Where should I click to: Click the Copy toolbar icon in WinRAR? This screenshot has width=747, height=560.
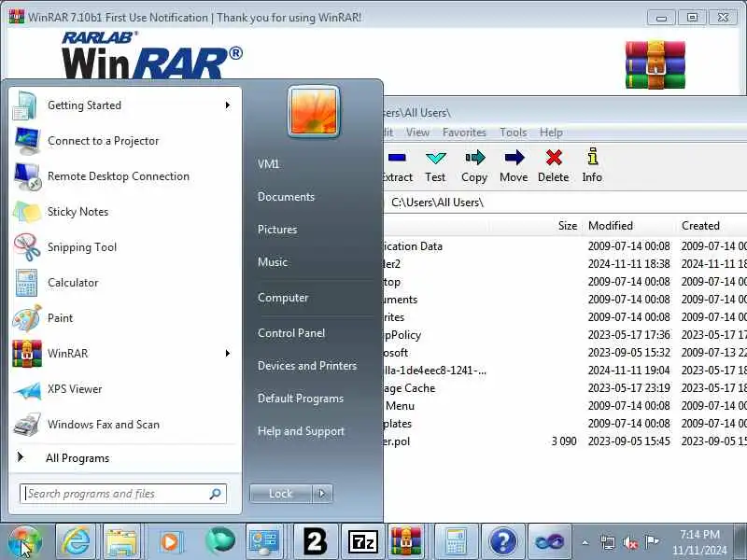coord(474,166)
